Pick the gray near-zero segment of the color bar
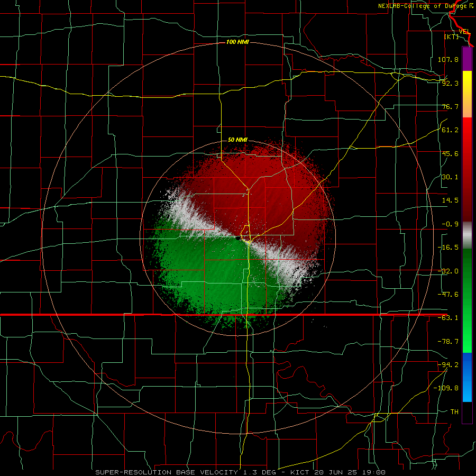476x476 pixels. (x=467, y=235)
